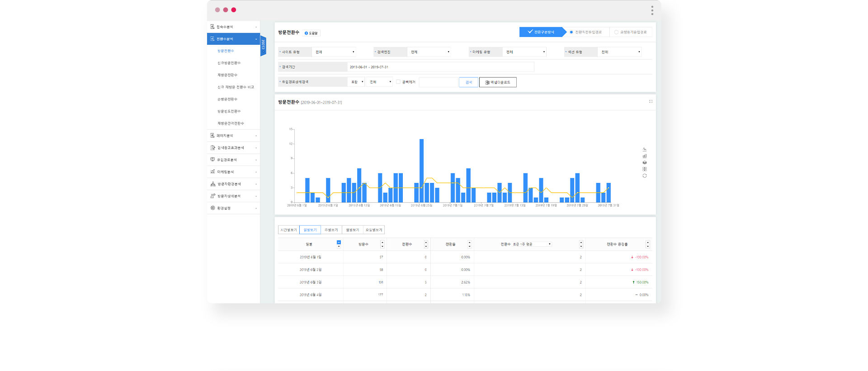Screen dimensions: 868x371
Task: Click the 검색기간 date range field
Action: pyautogui.click(x=441, y=67)
